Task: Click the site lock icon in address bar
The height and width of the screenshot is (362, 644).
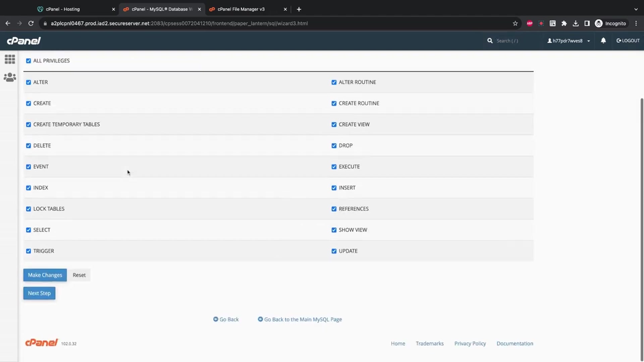Action: [45, 23]
